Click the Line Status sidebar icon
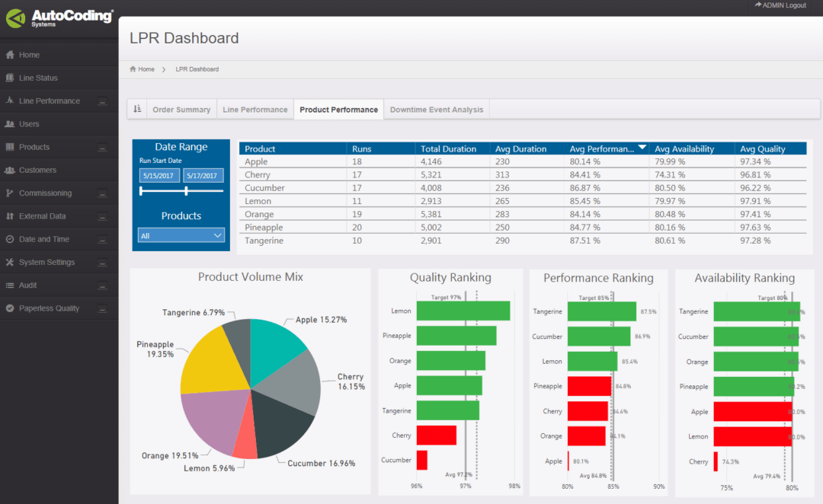The image size is (823, 504). (x=10, y=78)
